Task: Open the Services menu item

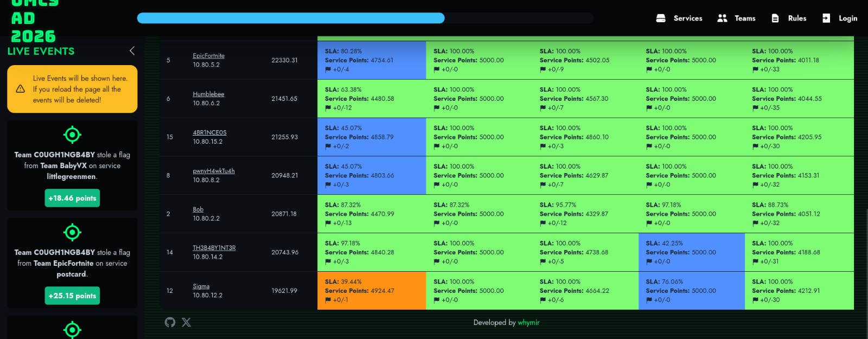Action: tap(688, 18)
